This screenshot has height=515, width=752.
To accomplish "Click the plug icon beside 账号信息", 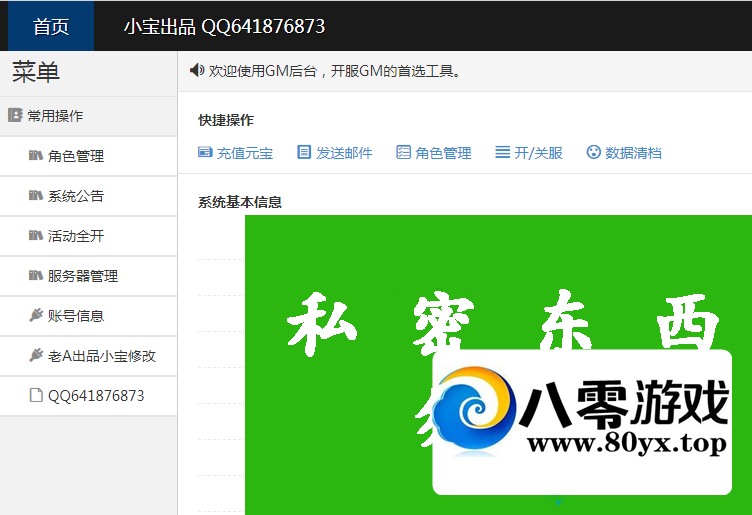I will click(36, 315).
